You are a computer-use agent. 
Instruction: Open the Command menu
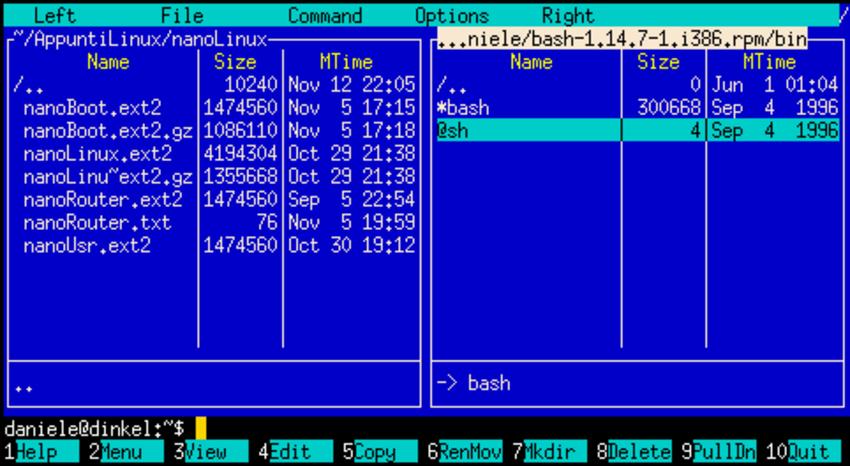325,16
